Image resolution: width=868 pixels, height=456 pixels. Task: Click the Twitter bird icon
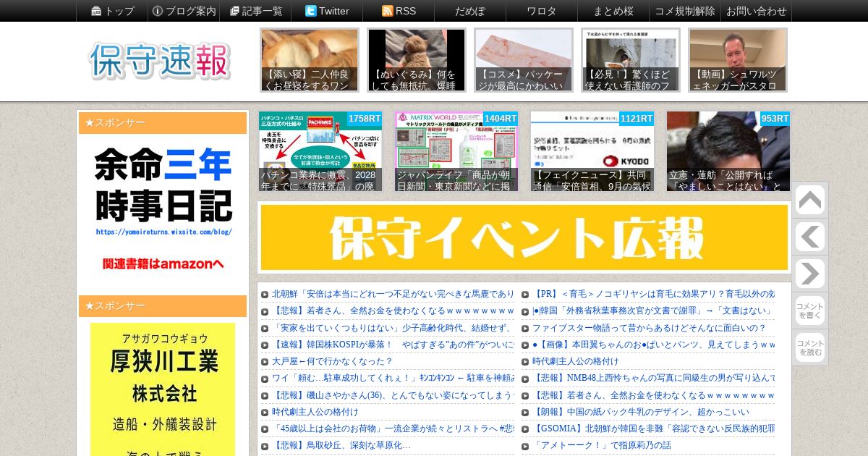[x=311, y=11]
